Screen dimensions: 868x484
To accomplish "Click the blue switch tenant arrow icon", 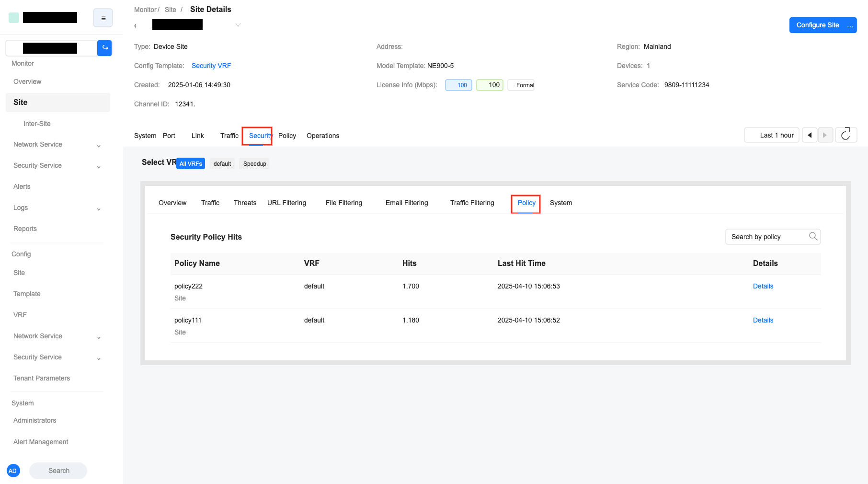I will tap(104, 48).
